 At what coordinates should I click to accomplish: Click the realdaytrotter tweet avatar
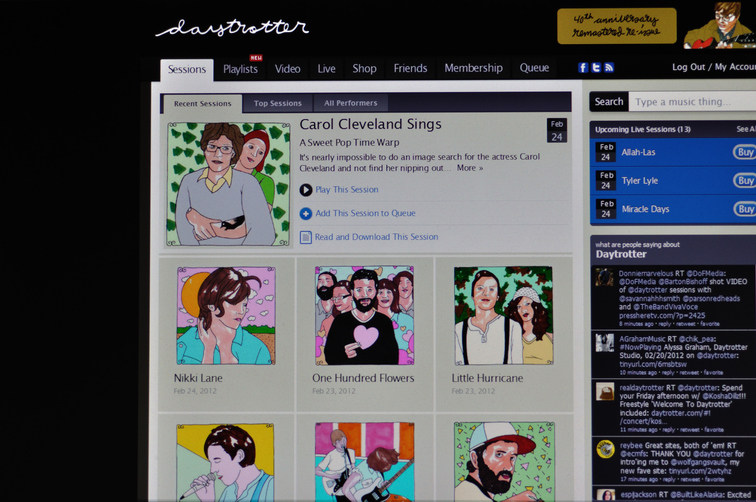(x=605, y=392)
